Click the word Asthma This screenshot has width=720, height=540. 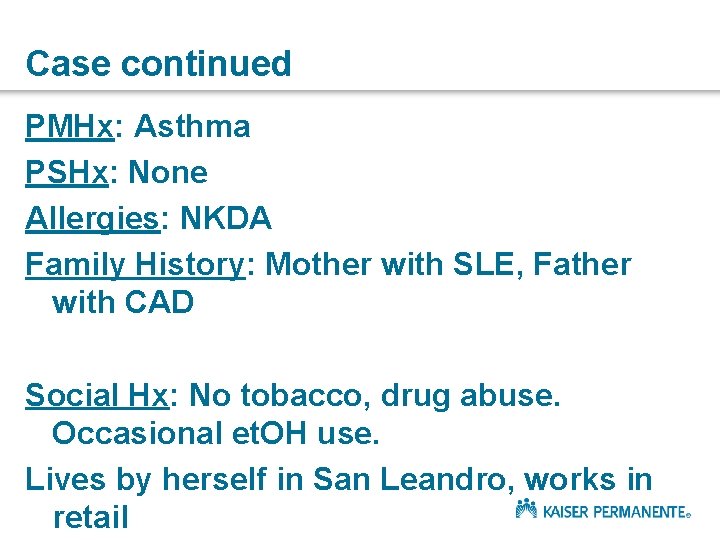click(192, 127)
